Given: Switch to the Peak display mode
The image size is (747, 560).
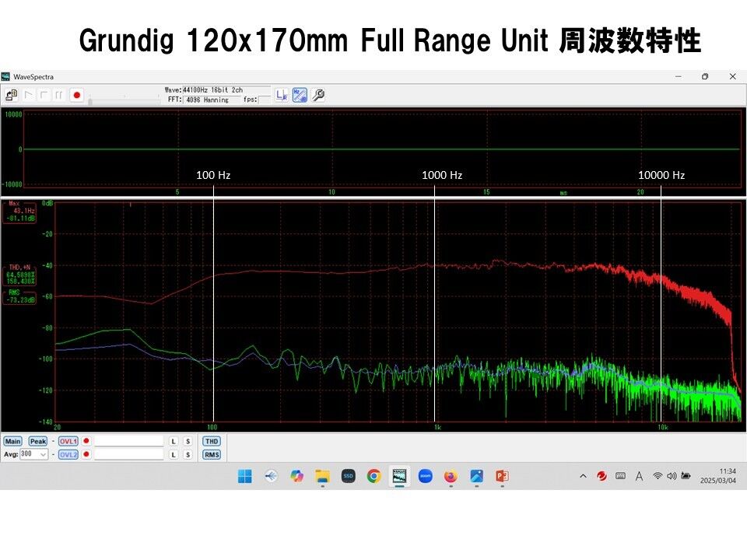Looking at the screenshot, I should pos(37,441).
